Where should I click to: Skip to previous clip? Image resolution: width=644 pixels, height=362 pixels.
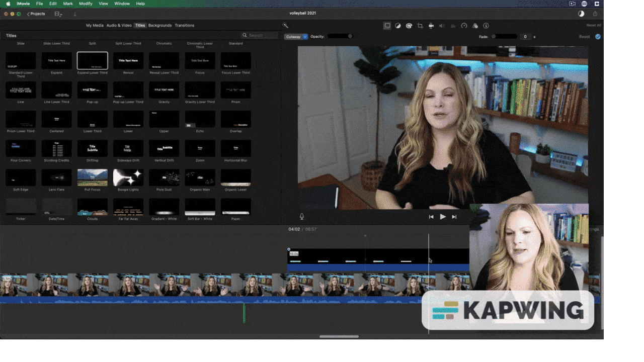(431, 217)
